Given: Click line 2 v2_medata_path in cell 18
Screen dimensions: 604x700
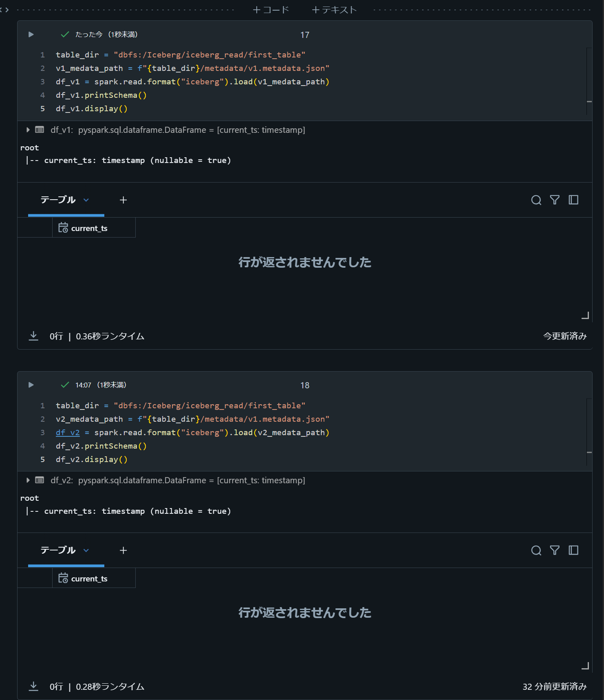Looking at the screenshot, I should coord(89,419).
